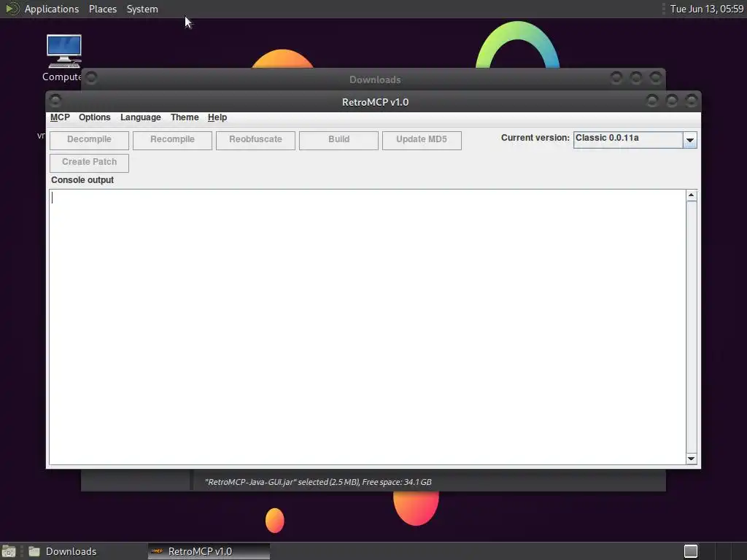Close the Downloads window
The image size is (747, 560).
(656, 77)
